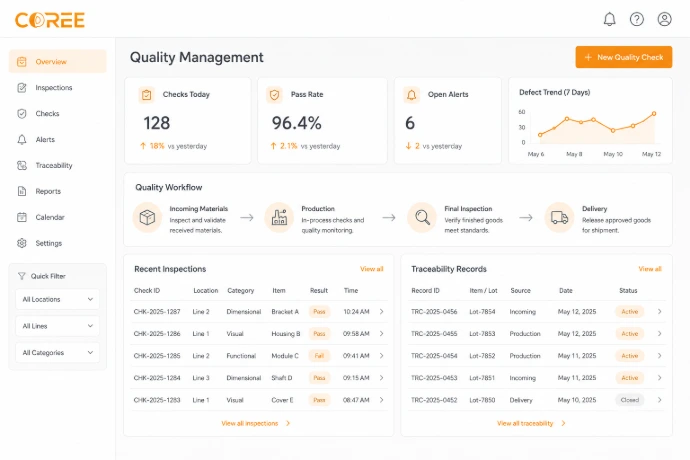Screen dimensions: 690x460
Task: Open the user profile icon
Action: click(x=664, y=19)
